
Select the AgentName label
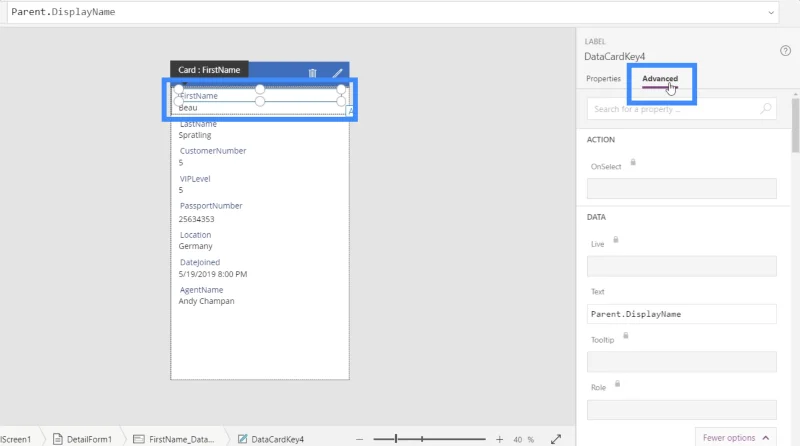coord(202,290)
